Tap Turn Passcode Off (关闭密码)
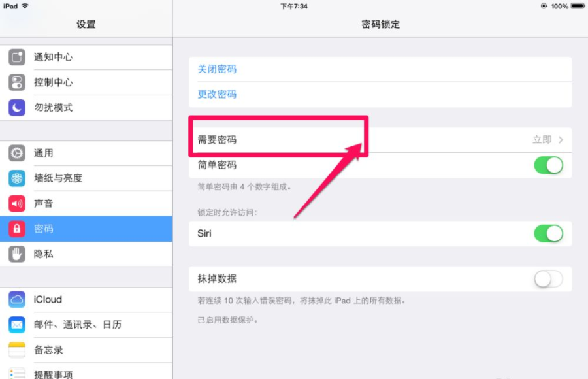The image size is (588, 379). click(x=217, y=69)
